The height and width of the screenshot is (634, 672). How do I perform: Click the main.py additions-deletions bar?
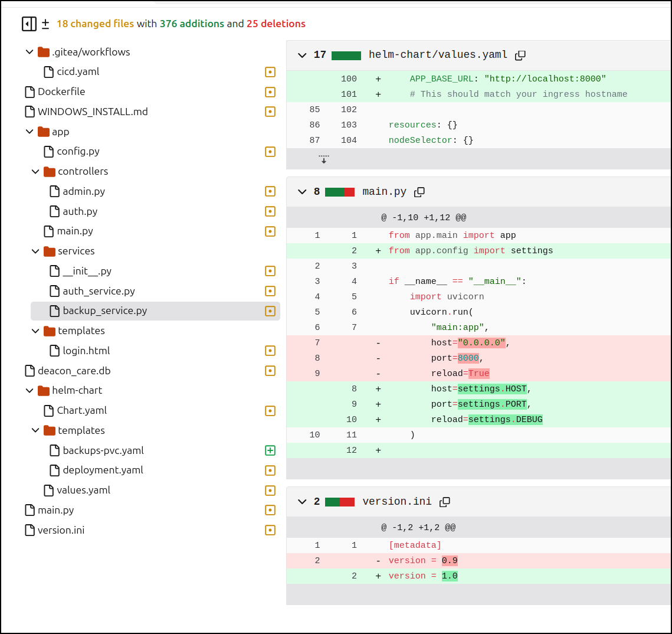coord(340,192)
